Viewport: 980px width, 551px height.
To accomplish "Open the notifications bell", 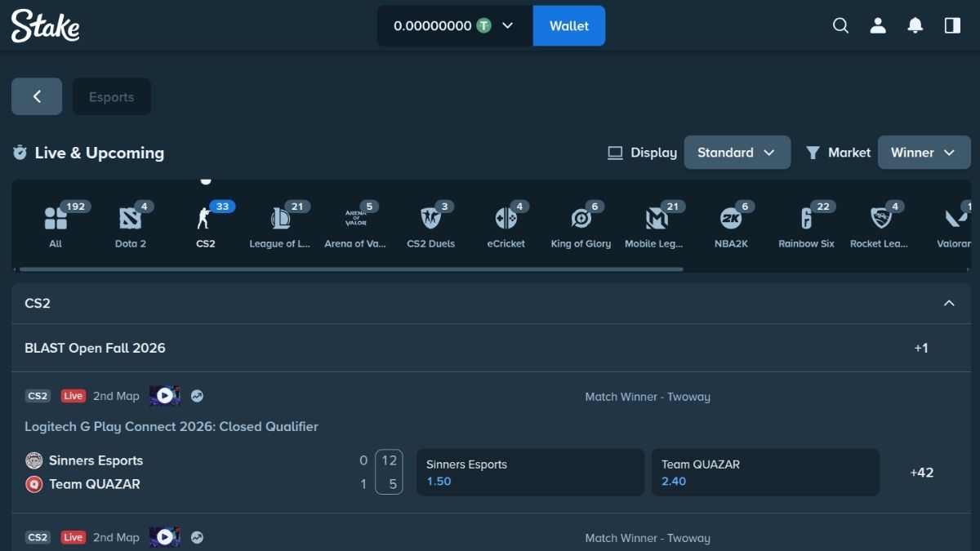I will tap(915, 26).
